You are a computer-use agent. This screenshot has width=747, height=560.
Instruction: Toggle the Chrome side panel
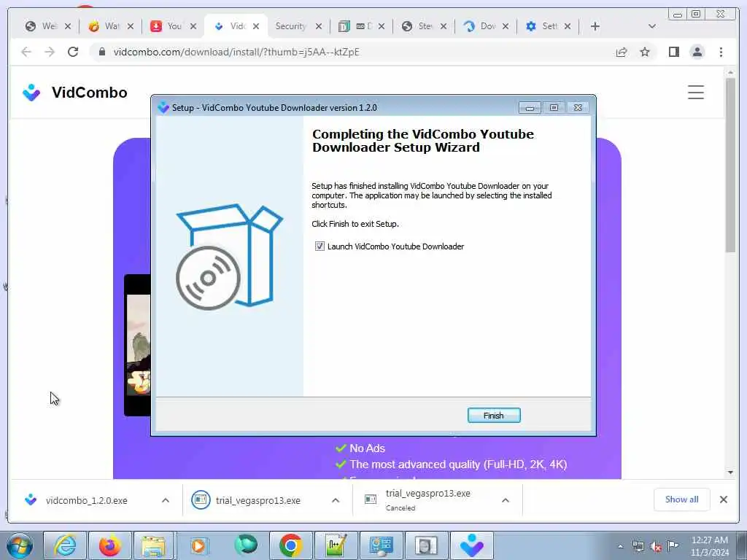click(673, 52)
